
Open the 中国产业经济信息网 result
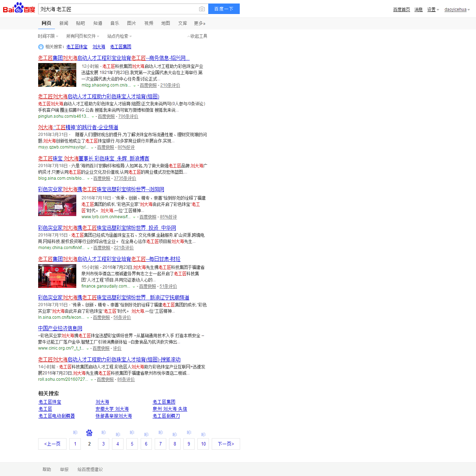point(60,329)
